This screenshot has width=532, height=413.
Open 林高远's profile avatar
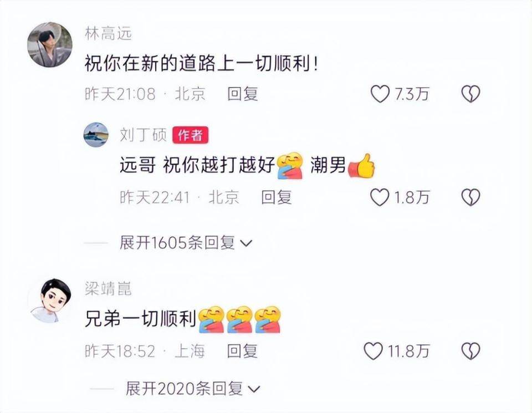[50, 45]
